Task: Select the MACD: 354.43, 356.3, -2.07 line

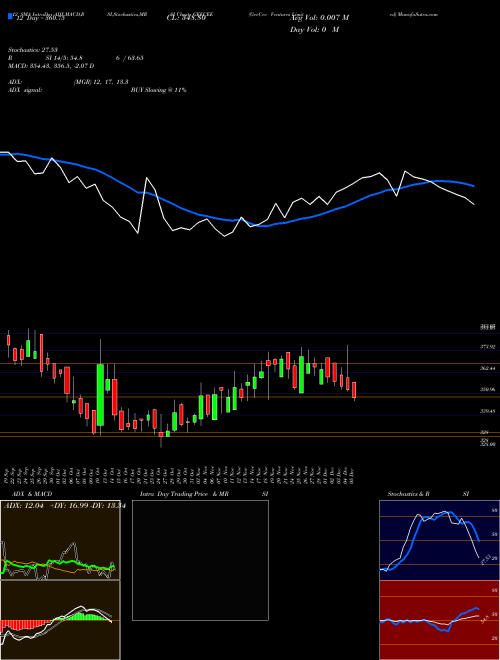Action: (x=51, y=66)
